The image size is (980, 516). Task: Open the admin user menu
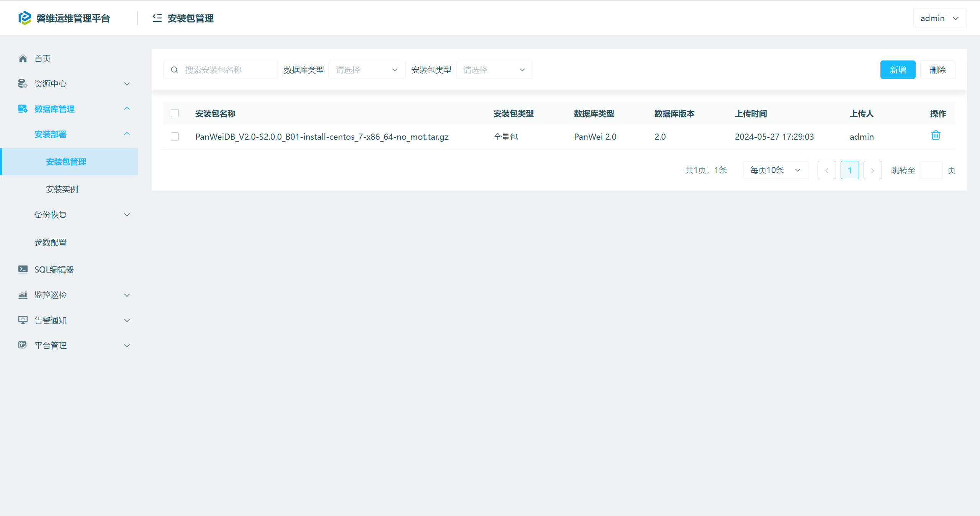[939, 18]
